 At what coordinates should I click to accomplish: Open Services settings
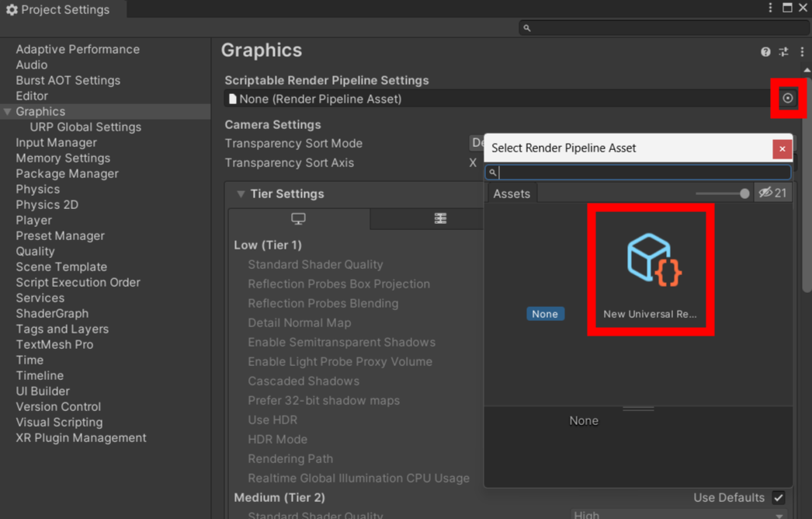click(40, 298)
